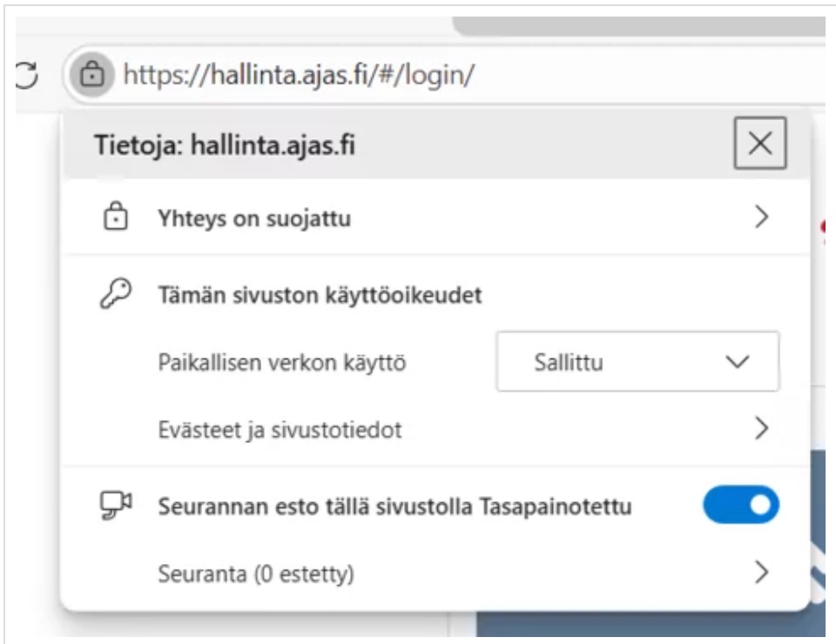Expand the Evästeet ja sivustotiedot chevron
836x644 pixels.
tap(761, 428)
